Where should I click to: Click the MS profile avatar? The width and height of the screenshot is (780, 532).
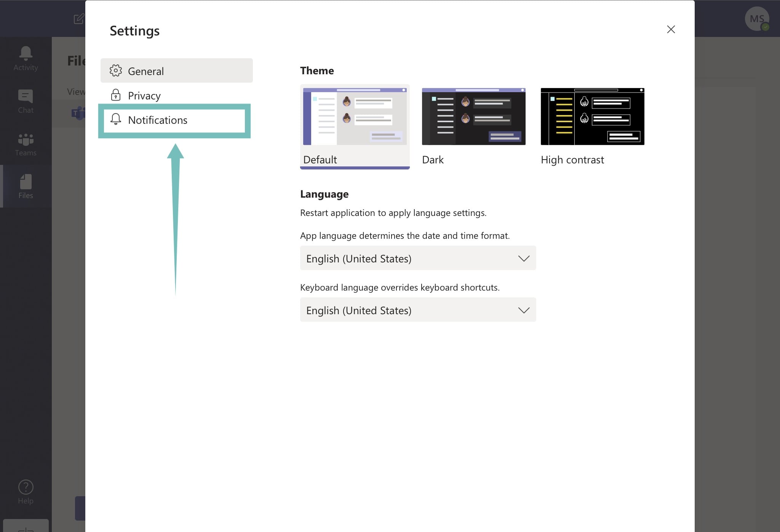coord(756,19)
